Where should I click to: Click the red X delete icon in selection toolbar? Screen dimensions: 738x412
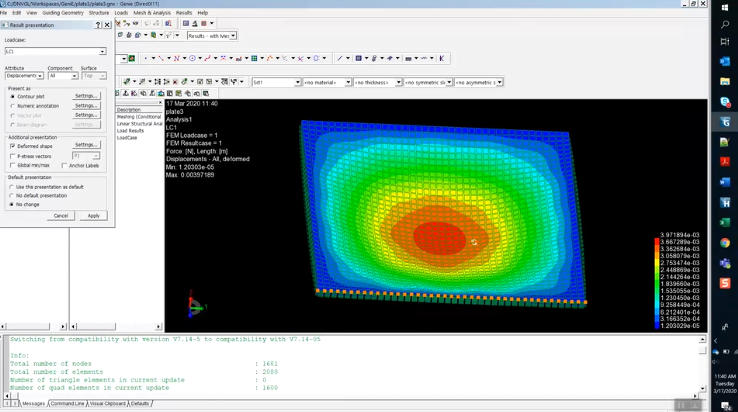175,82
